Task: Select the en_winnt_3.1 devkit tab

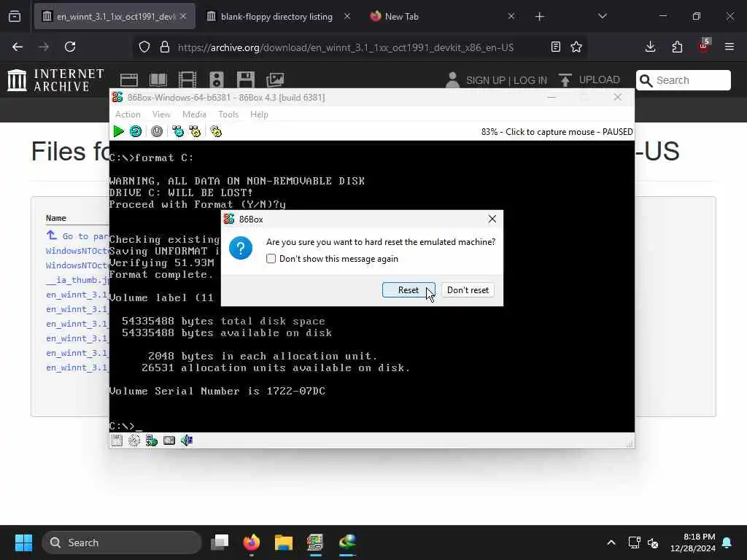Action: click(x=115, y=16)
